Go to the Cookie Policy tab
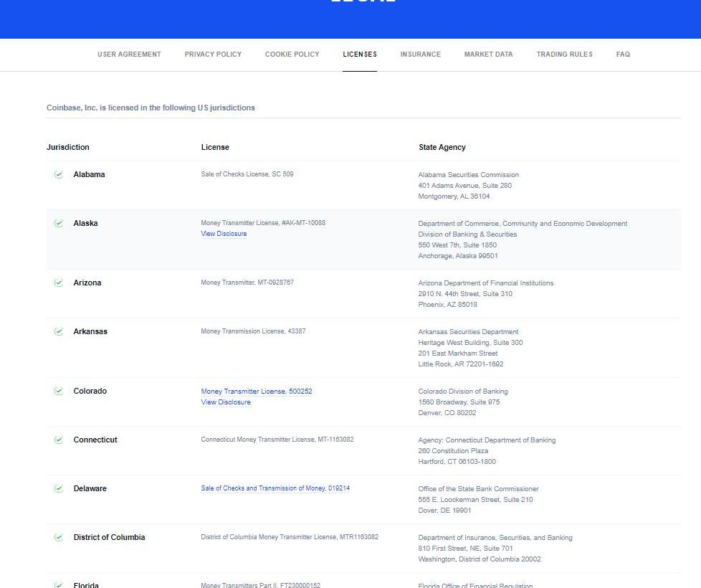 tap(292, 54)
